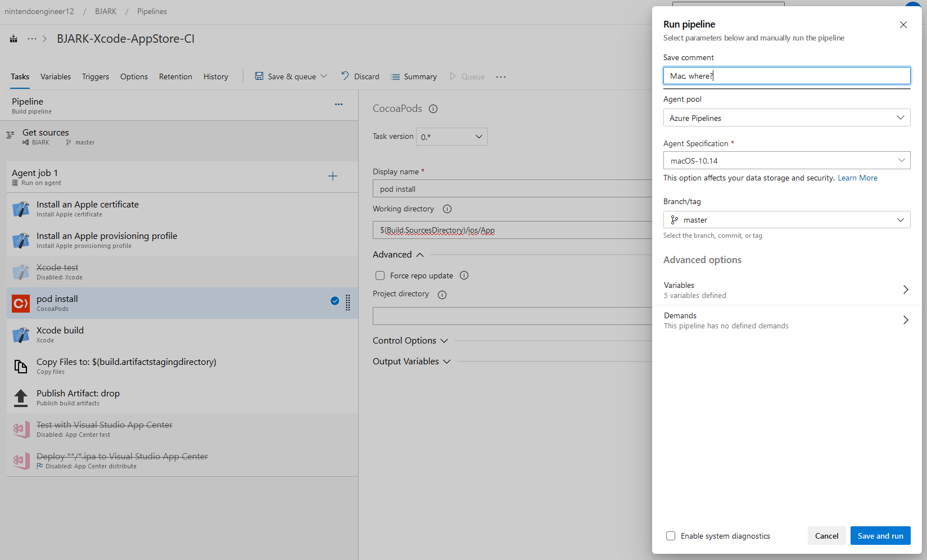The height and width of the screenshot is (560, 927).
Task: Click the Summary button
Action: pos(414,76)
